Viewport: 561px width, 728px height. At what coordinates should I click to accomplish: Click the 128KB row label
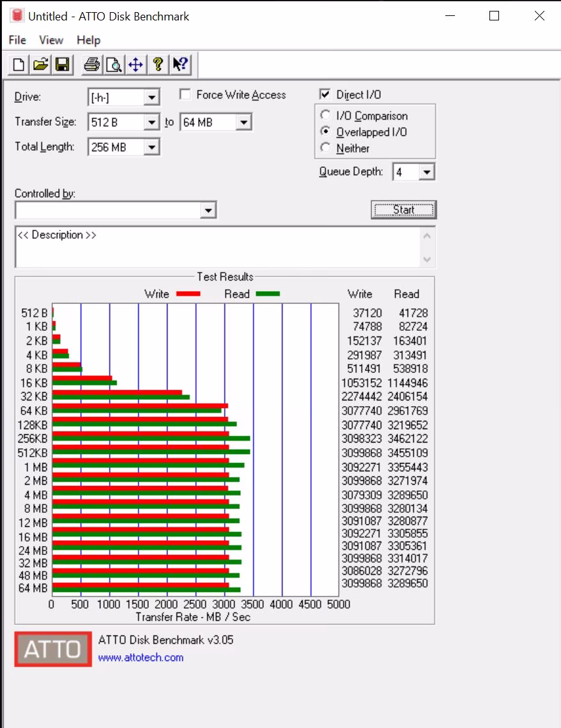(x=33, y=425)
